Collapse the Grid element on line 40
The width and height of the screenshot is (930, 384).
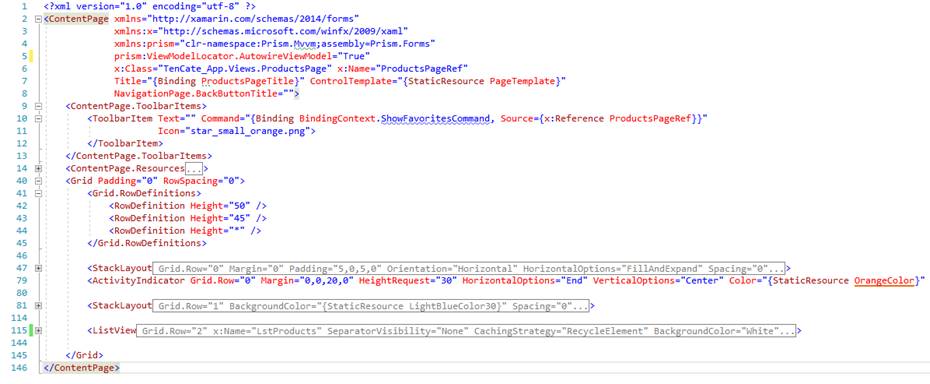point(39,181)
